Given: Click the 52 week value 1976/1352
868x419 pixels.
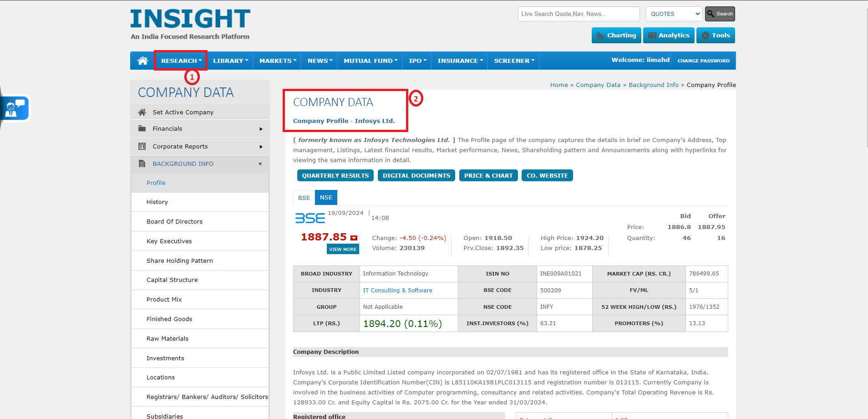Looking at the screenshot, I should click(704, 307).
